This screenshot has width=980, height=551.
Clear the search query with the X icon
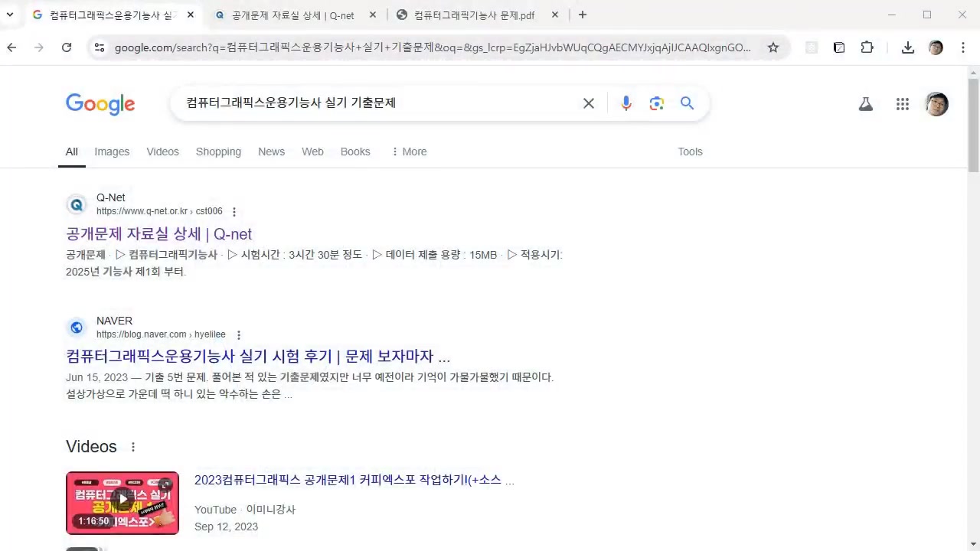coord(588,103)
